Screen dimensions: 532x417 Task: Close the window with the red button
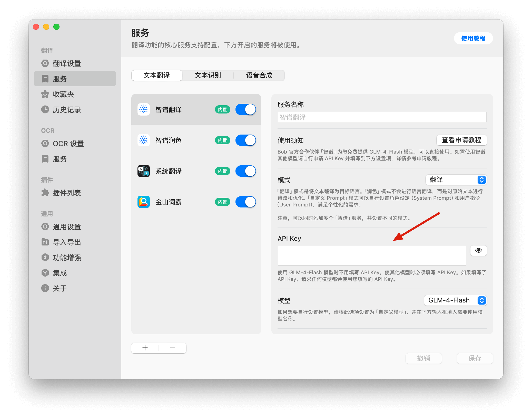click(36, 27)
